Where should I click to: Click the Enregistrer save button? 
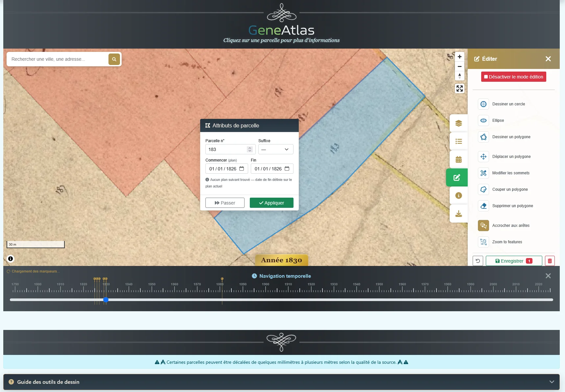(514, 261)
